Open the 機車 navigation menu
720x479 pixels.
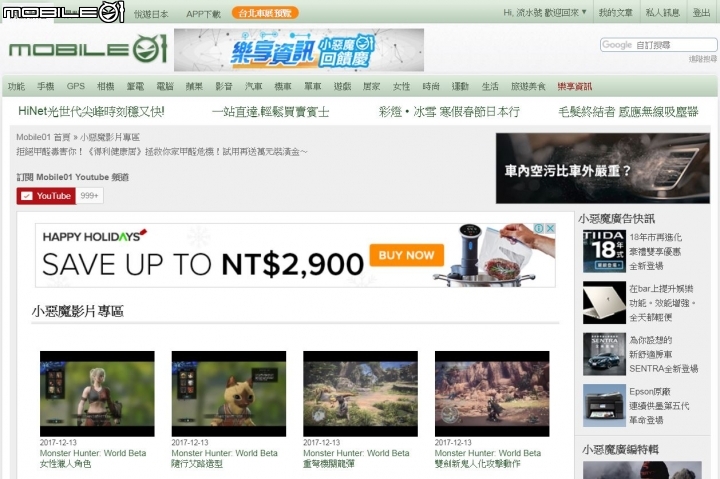(x=283, y=86)
